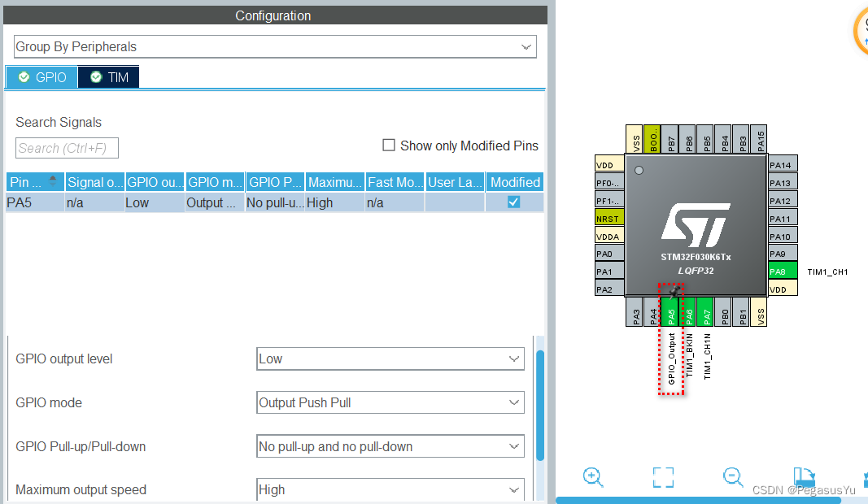Click the Search Signals input field
Image resolution: width=868 pixels, height=504 pixels.
(x=67, y=148)
